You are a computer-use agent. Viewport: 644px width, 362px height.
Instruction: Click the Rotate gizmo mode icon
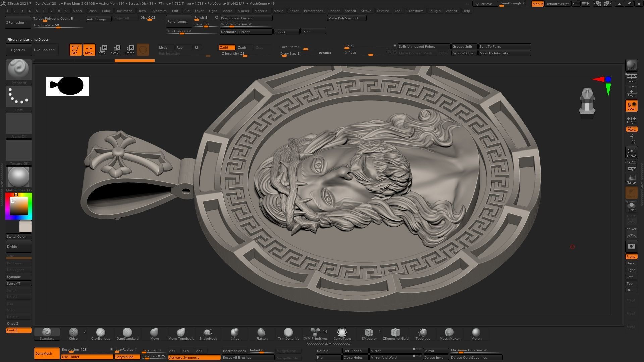point(129,50)
